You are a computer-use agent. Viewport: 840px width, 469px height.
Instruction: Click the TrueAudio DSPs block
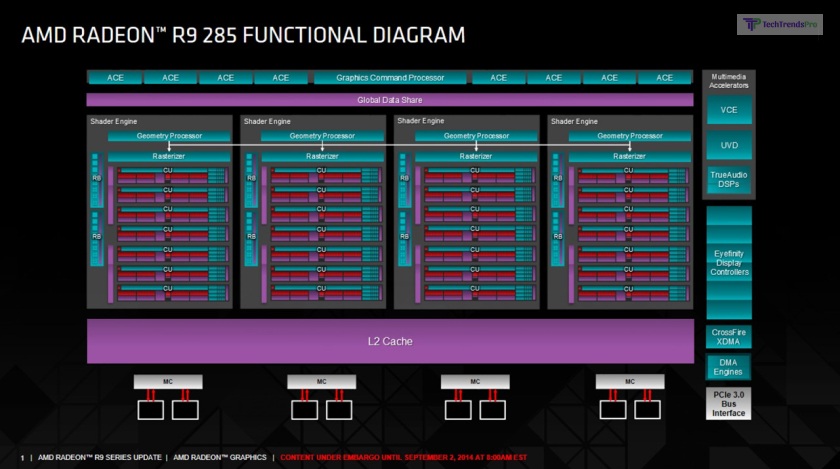coord(729,179)
